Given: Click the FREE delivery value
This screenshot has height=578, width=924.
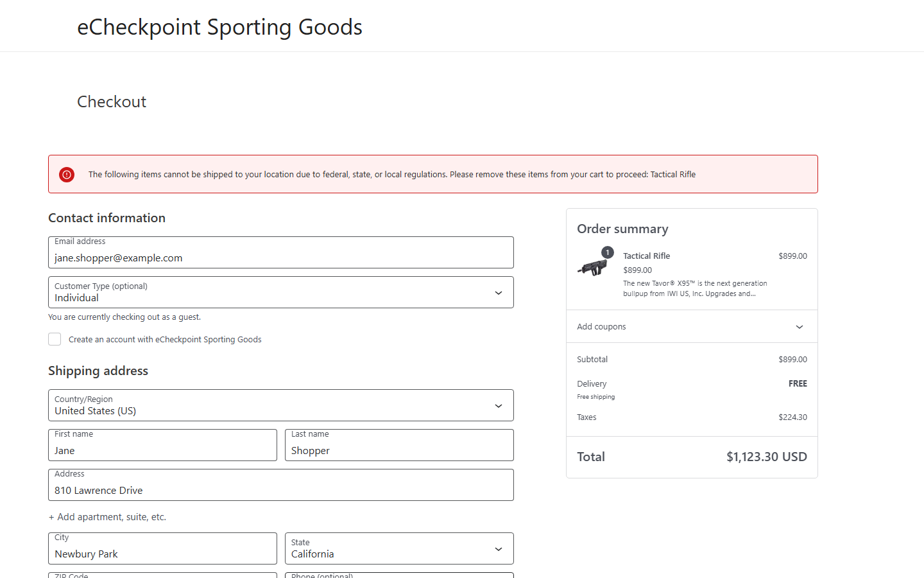Looking at the screenshot, I should pyautogui.click(x=798, y=383).
